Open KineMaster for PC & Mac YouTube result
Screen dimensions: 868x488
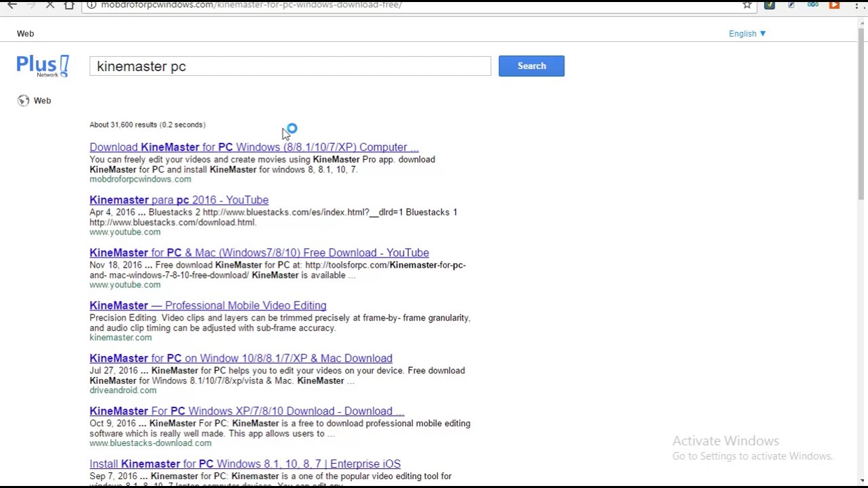[259, 253]
